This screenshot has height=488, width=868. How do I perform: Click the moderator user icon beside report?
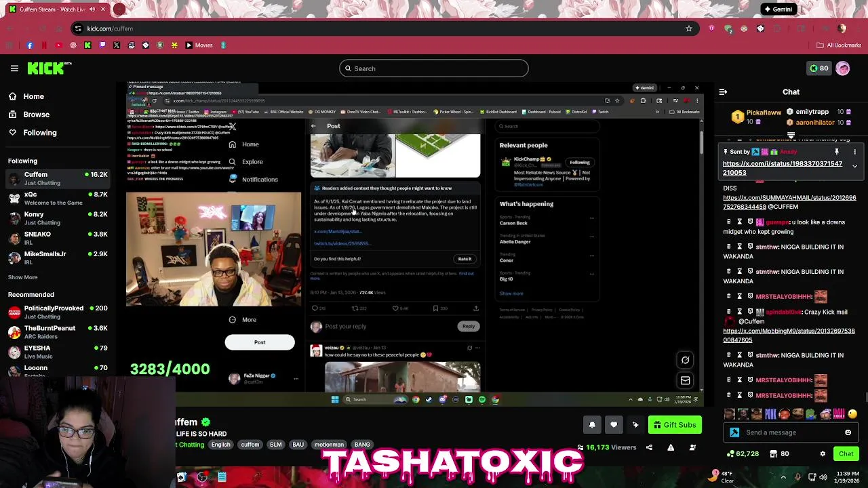pyautogui.click(x=692, y=447)
